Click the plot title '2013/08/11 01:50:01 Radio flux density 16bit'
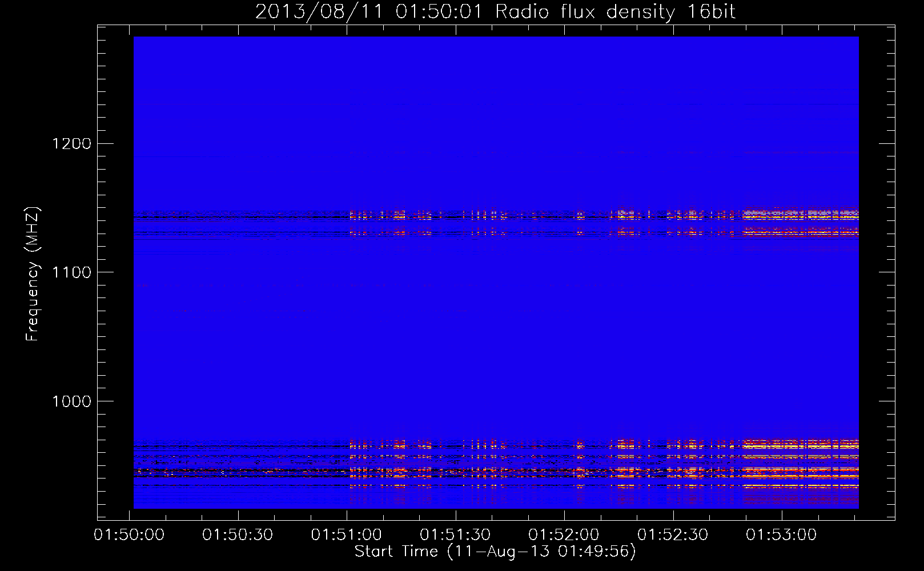Screen dimensions: 924x571 tap(495, 12)
